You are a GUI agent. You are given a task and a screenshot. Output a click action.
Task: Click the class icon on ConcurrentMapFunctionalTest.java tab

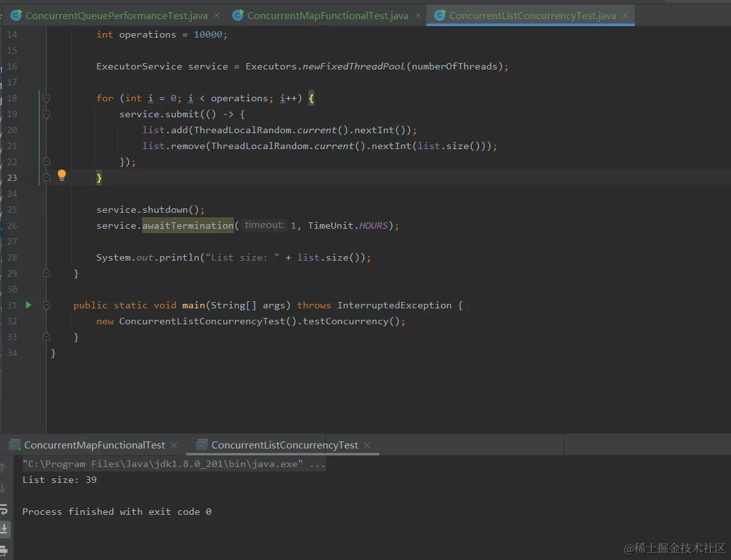(238, 15)
